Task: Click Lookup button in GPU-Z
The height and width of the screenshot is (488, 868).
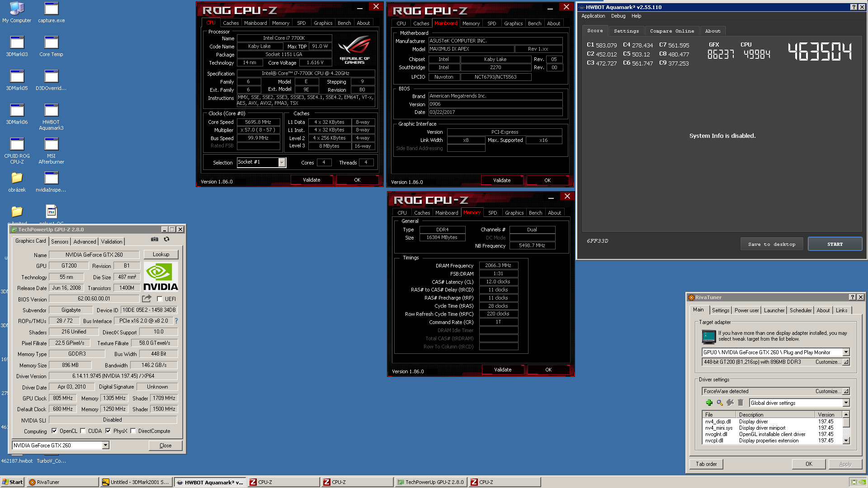Action: click(161, 254)
